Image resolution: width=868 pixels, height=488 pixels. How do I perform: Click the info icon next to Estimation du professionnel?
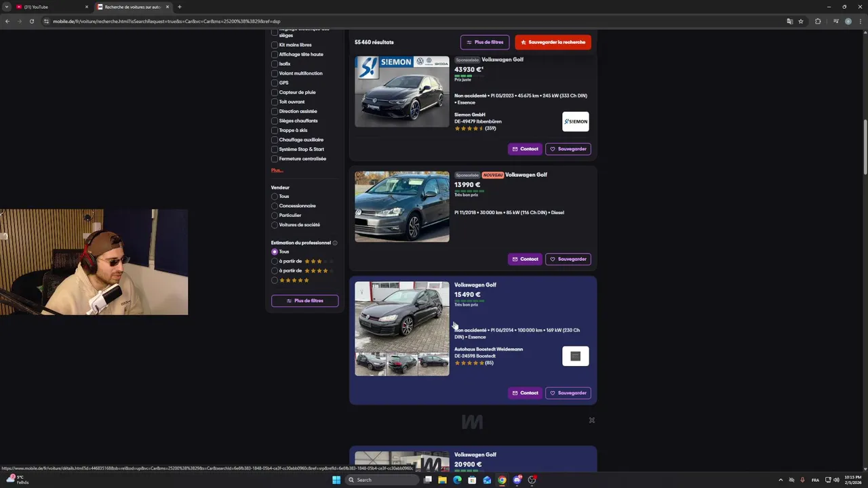[335, 243]
